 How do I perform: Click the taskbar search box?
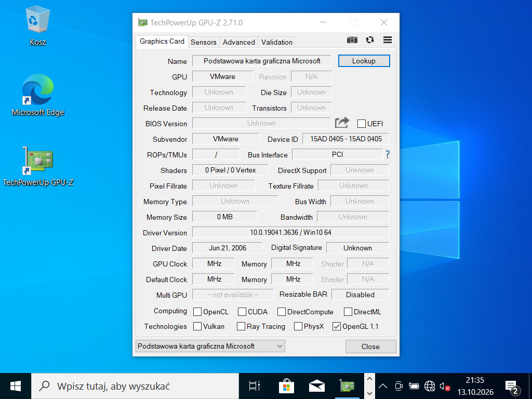point(135,386)
